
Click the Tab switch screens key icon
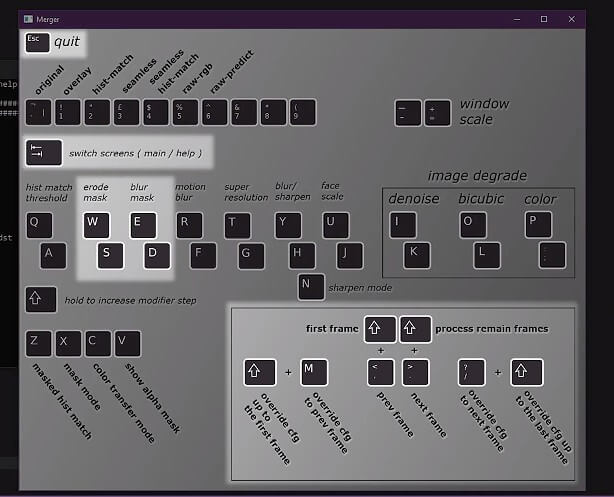39,152
